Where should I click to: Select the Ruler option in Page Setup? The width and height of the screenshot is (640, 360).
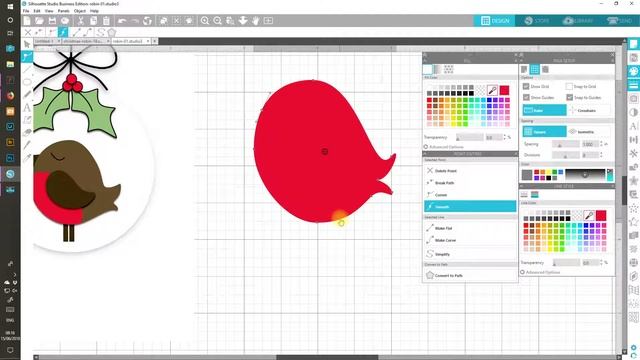pyautogui.click(x=544, y=110)
